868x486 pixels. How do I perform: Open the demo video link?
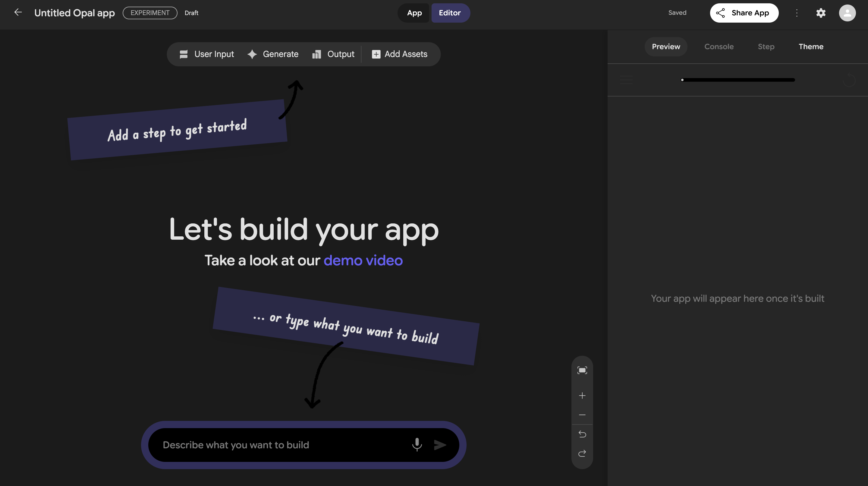363,260
